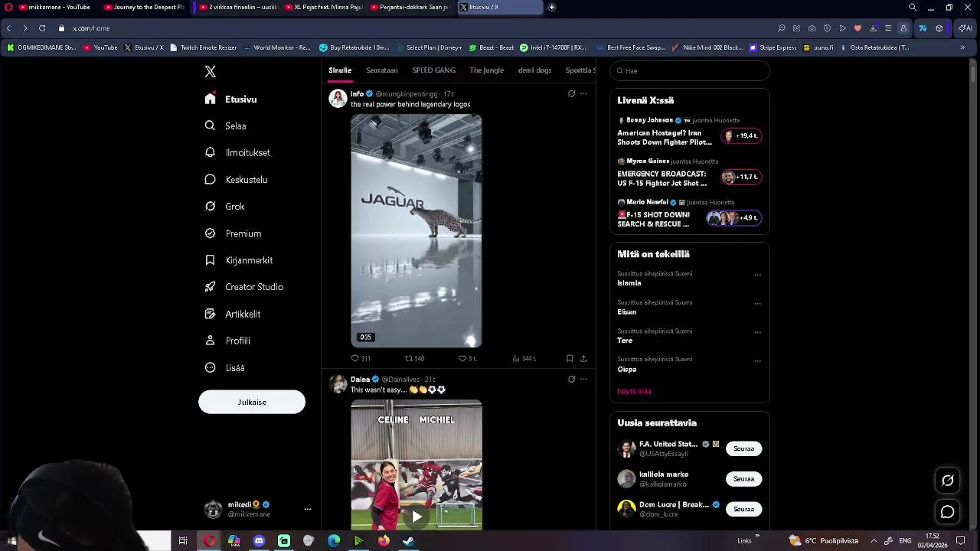Open account menu dots next to mikedi
This screenshot has height=551, width=980.
coord(308,509)
